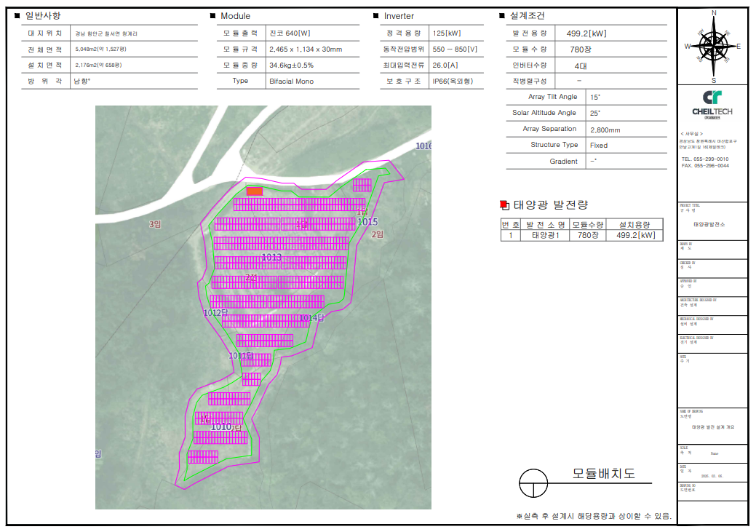
Task: Click the CHEILTECH company logo
Action: pyautogui.click(x=712, y=103)
